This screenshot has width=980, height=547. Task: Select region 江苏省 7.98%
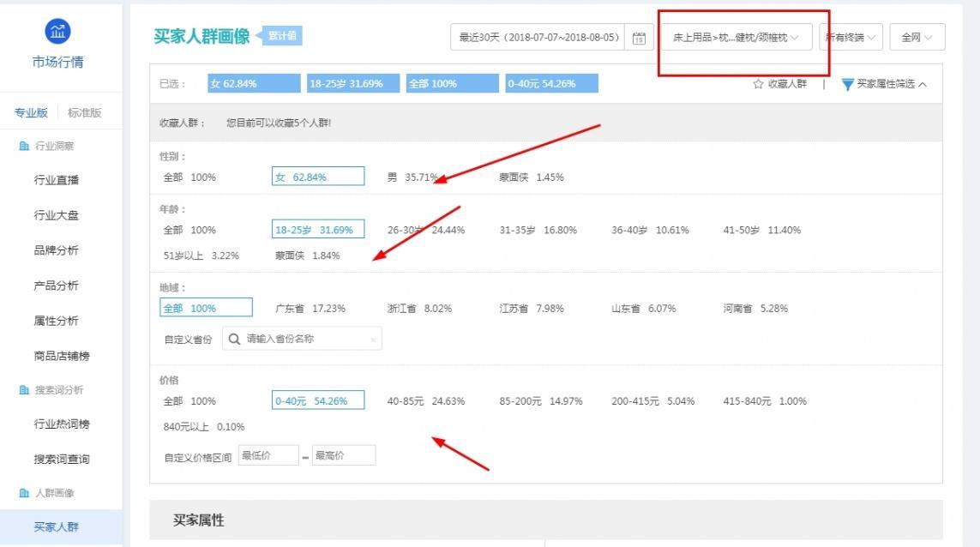(x=532, y=308)
